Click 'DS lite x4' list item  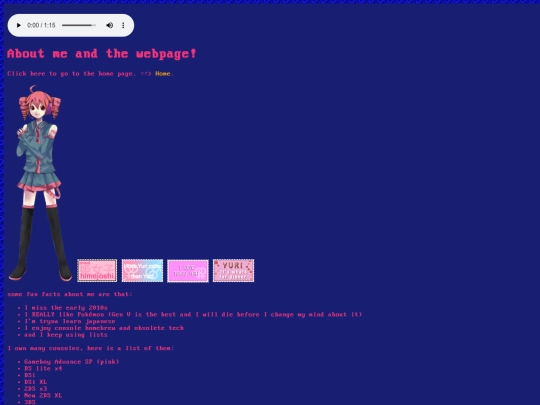pos(43,368)
